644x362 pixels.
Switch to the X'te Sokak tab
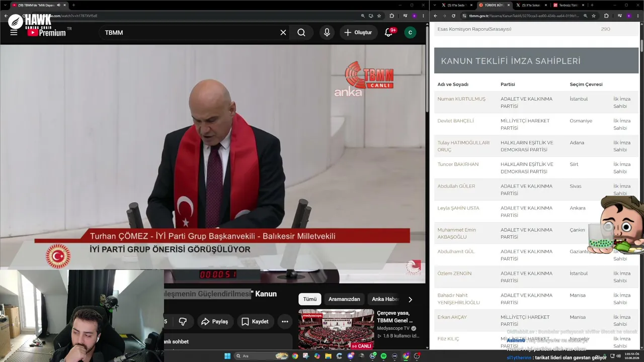pyautogui.click(x=532, y=5)
